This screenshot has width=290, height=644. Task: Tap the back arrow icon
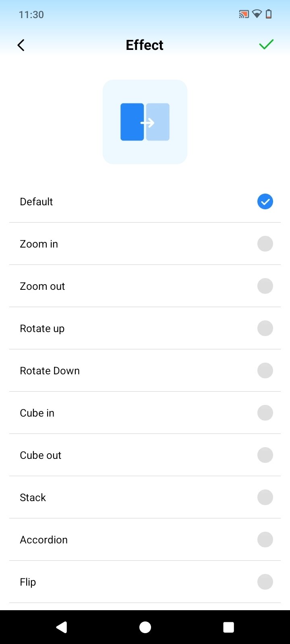click(x=21, y=45)
